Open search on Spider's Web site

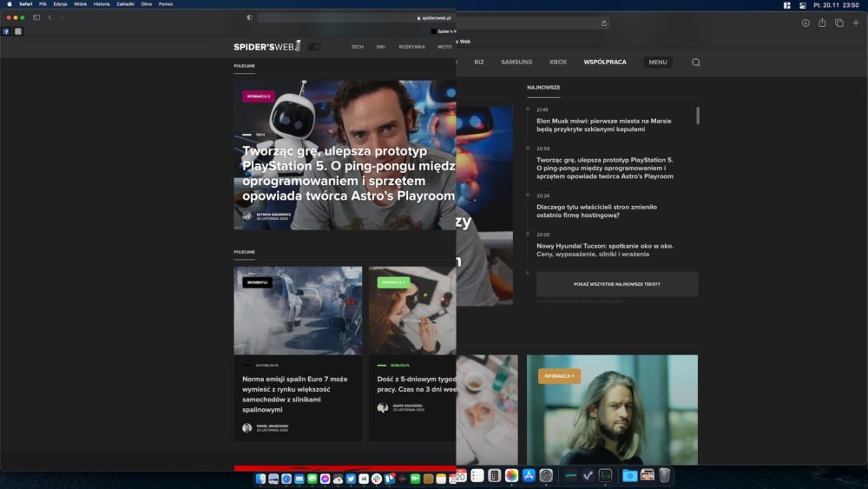coord(696,63)
